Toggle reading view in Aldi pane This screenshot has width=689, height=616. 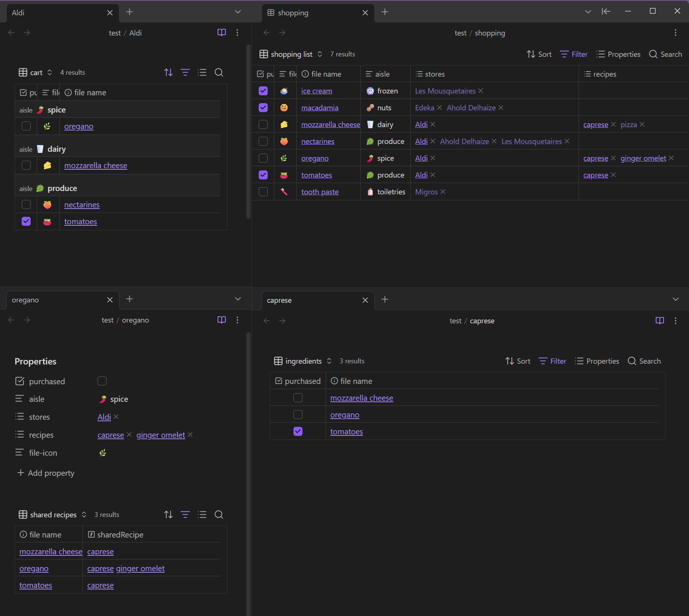(x=222, y=33)
